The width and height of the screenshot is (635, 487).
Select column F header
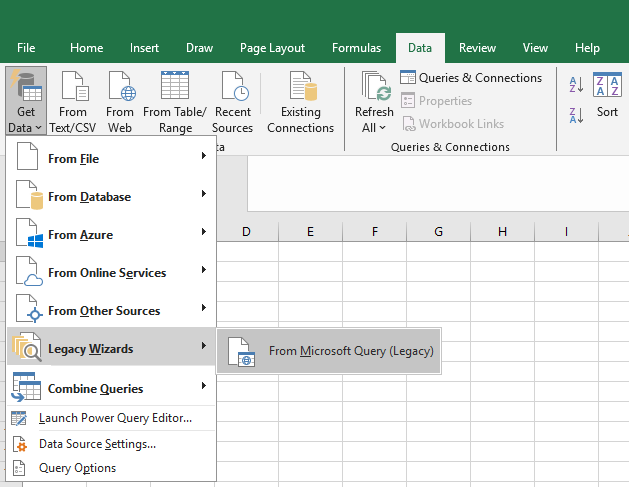click(375, 232)
